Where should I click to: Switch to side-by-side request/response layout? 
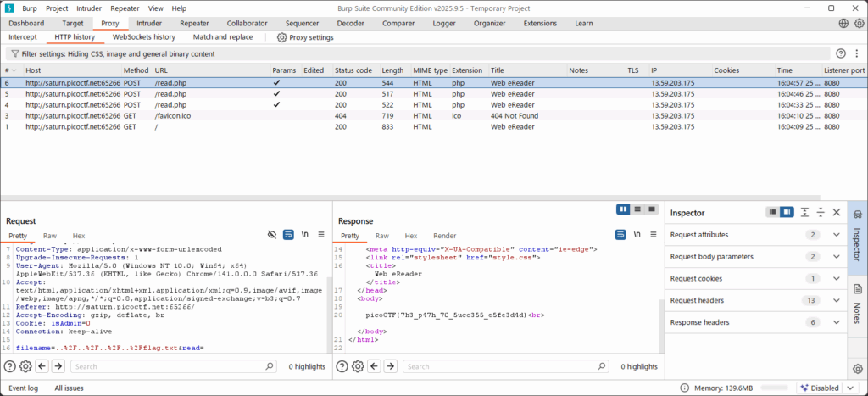tap(623, 209)
